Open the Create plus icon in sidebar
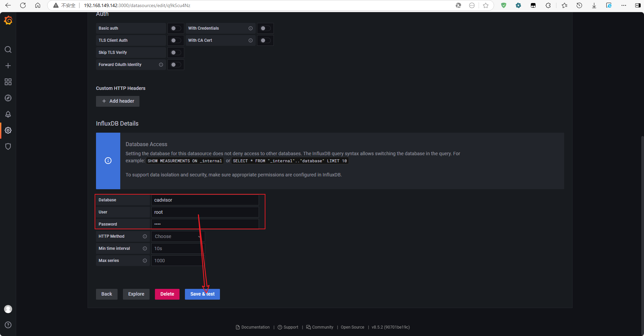 click(8, 66)
